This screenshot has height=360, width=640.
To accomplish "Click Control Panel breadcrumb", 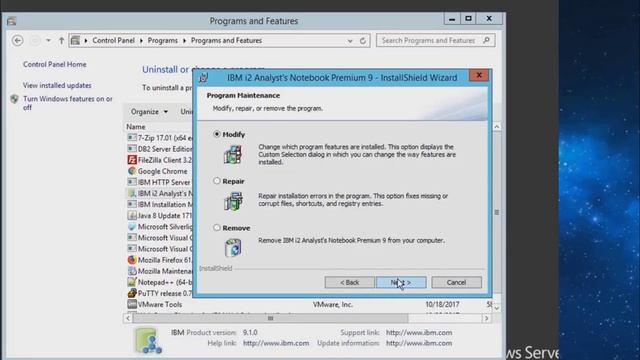I will click(113, 40).
